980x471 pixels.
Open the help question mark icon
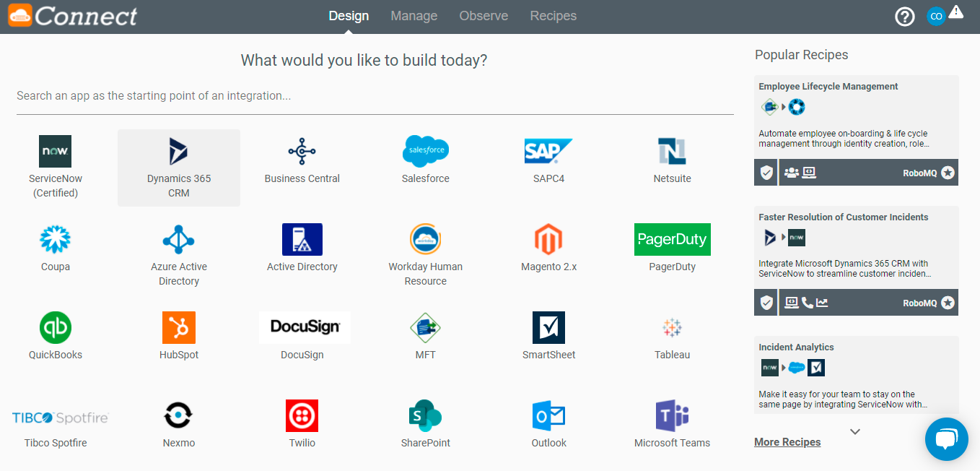[x=904, y=17]
